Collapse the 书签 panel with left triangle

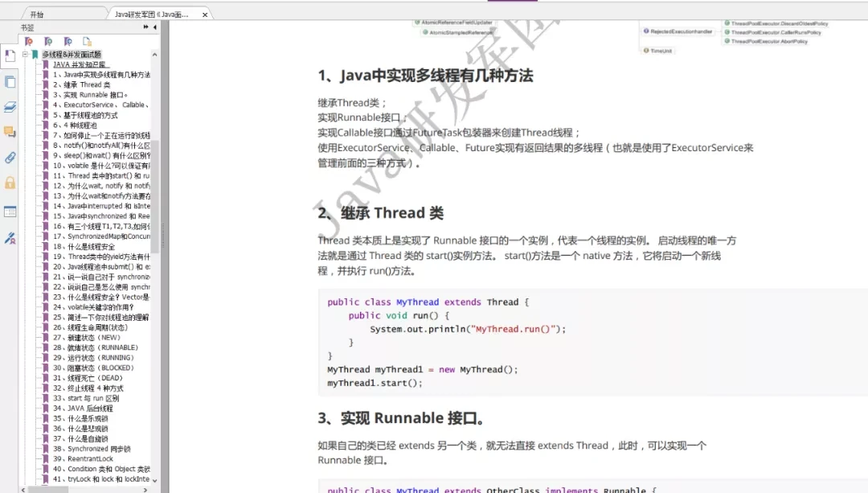pos(155,27)
